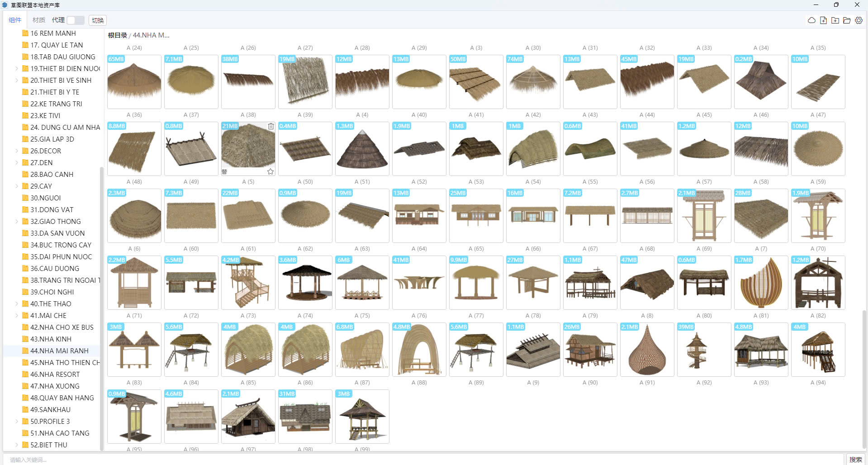868x465 pixels.
Task: Click the 根目录 root breadcrumb link
Action: coord(117,35)
